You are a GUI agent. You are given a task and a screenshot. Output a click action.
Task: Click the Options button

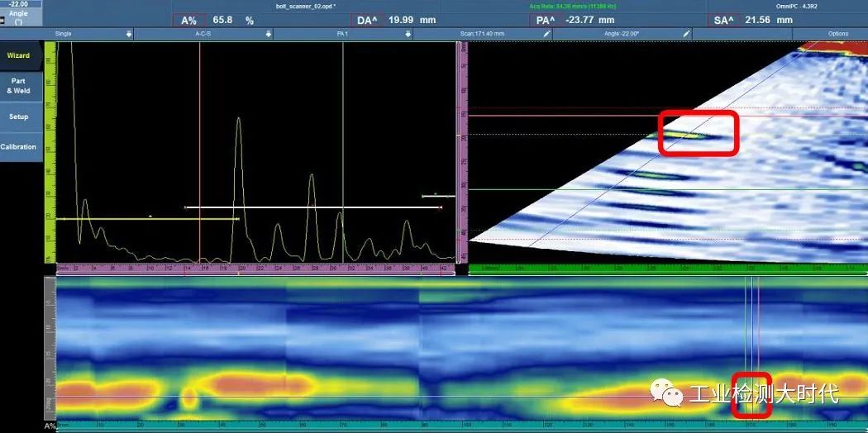coord(837,34)
